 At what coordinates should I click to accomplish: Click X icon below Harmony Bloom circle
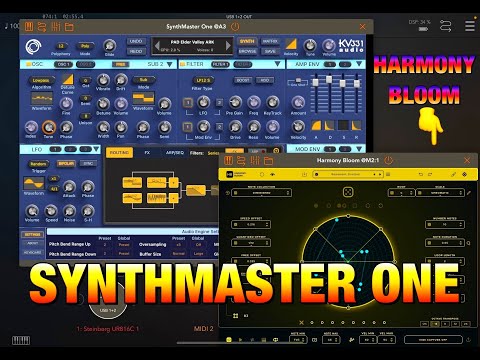[x=301, y=322]
